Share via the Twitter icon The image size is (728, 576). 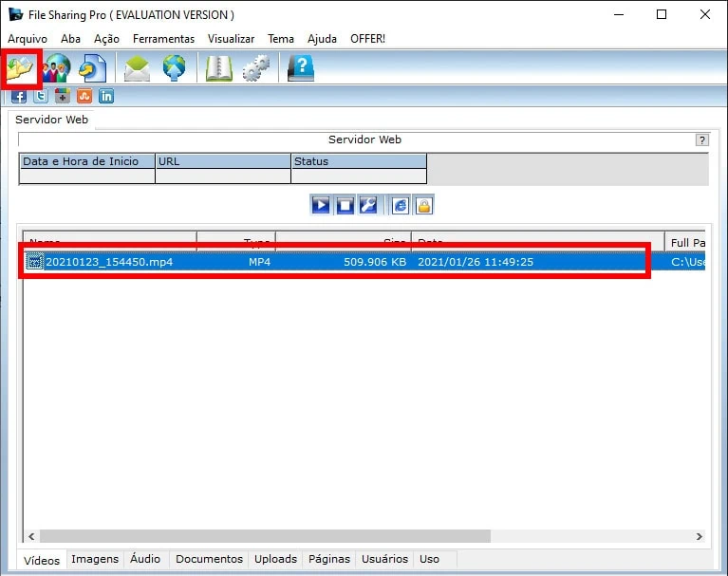coord(41,96)
